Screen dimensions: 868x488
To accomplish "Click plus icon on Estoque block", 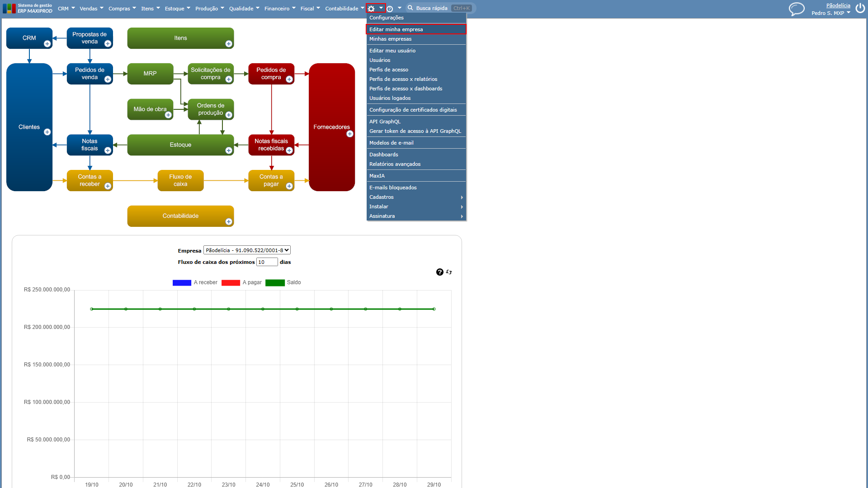I will 229,150.
